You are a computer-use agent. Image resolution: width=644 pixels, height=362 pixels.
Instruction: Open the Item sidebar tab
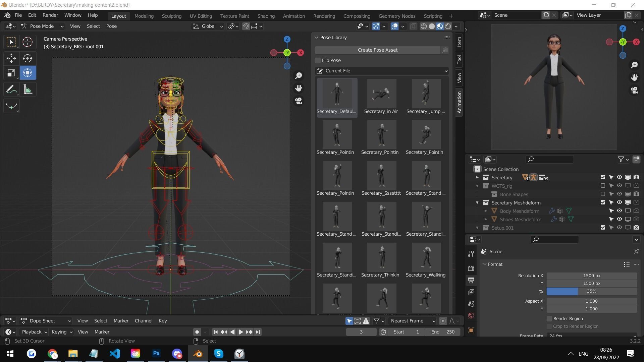pos(459,42)
